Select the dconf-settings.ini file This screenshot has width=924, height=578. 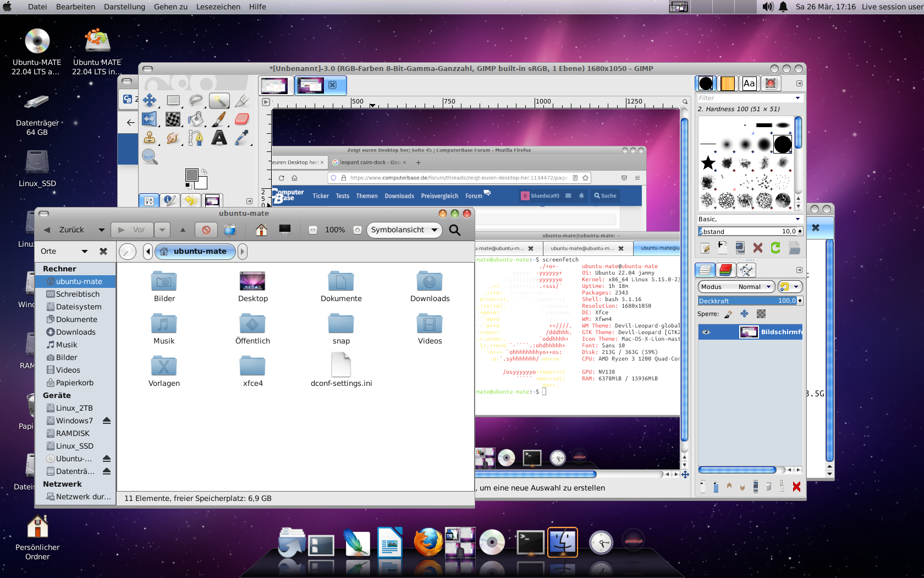coord(341,370)
